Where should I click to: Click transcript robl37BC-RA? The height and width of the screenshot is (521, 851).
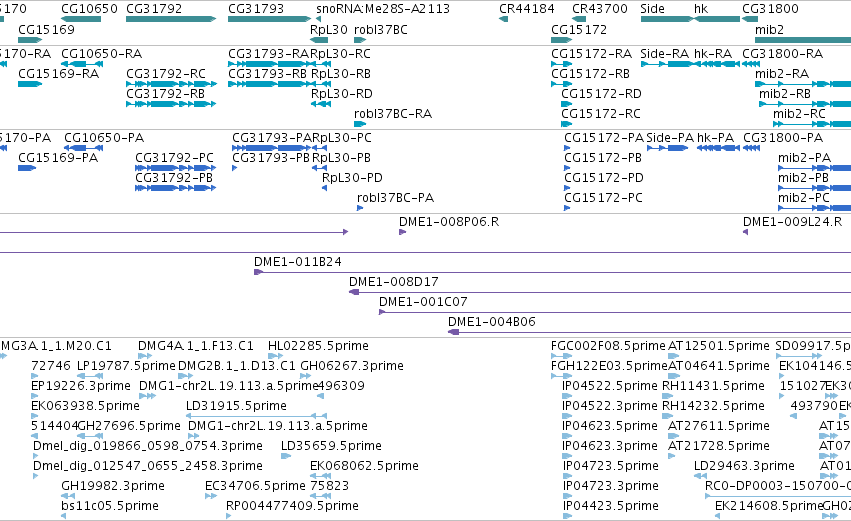[x=393, y=114]
